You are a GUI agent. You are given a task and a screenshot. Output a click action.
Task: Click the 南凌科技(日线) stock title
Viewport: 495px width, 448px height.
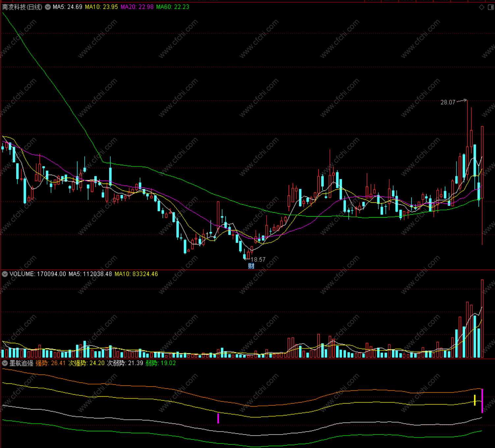pyautogui.click(x=22, y=7)
